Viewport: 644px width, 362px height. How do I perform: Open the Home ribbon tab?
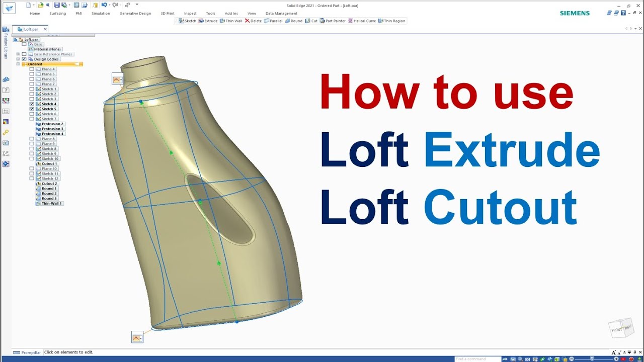pos(35,14)
